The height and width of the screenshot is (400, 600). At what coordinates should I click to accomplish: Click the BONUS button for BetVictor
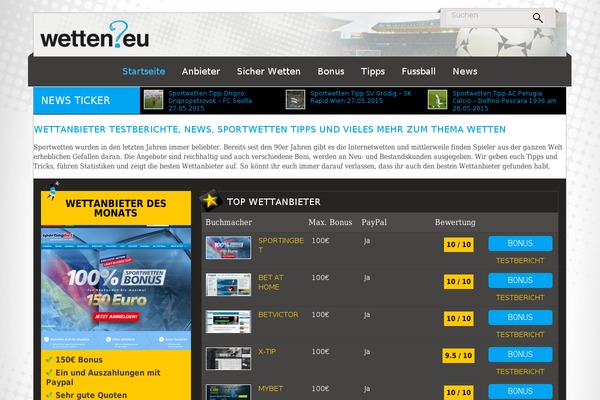[520, 317]
